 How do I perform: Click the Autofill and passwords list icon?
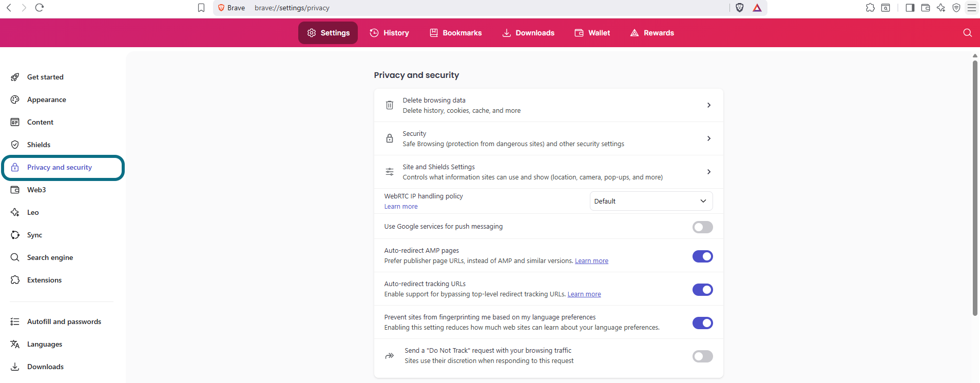15,321
